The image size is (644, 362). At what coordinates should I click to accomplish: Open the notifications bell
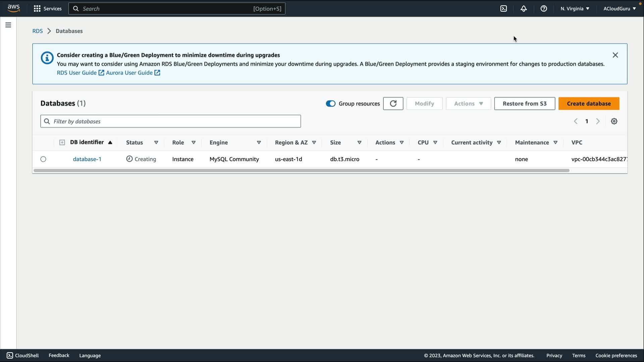(x=524, y=9)
